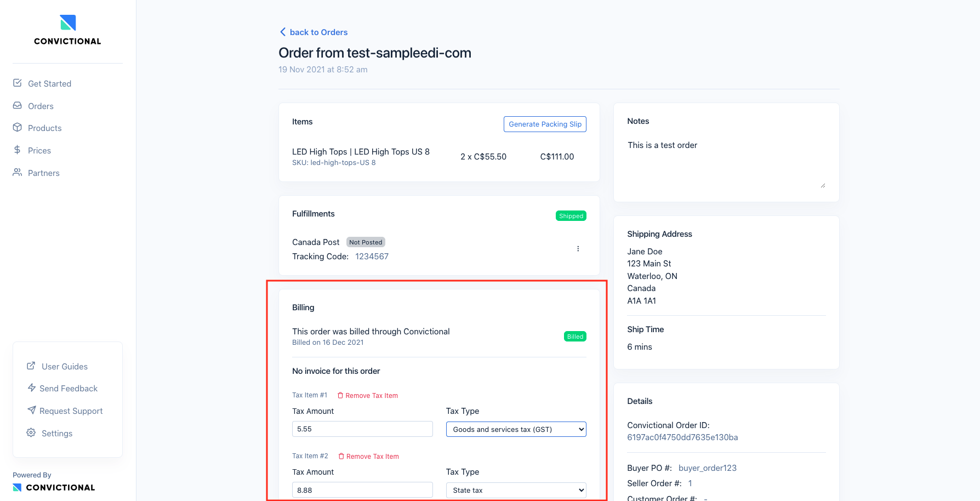
Task: Open the State tax type dropdown
Action: (516, 490)
